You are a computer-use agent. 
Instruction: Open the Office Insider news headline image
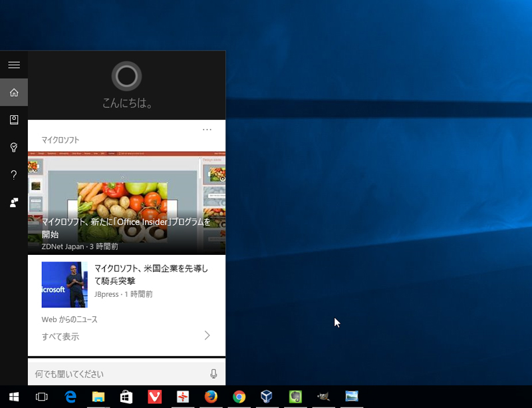(126, 203)
